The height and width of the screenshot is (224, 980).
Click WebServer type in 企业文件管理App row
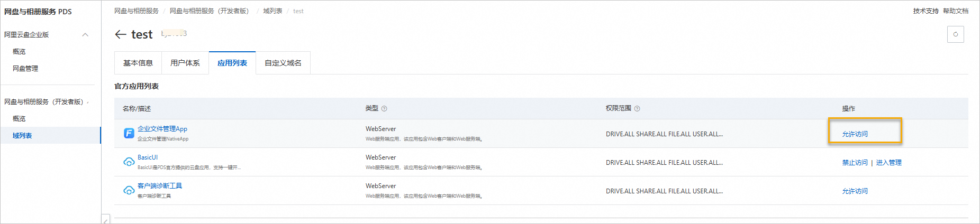click(x=380, y=128)
